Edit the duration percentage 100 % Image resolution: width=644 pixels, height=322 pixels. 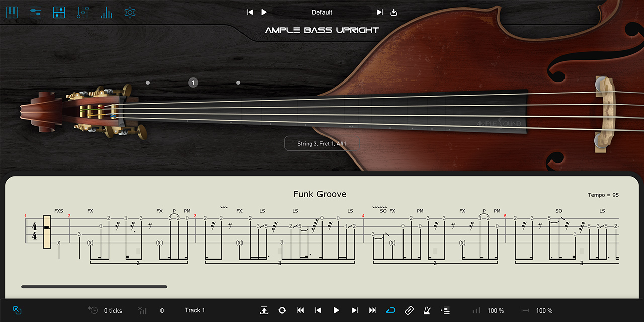[544, 311]
